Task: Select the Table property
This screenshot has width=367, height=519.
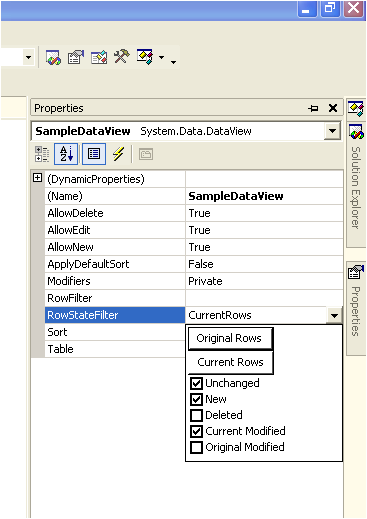Action: 115,349
